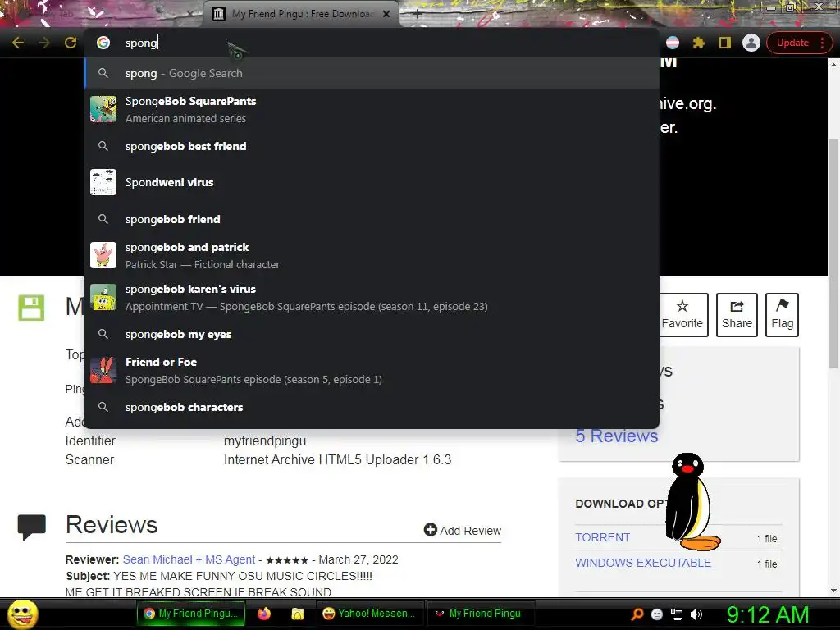Click the address bar typed text 'spong'
Viewport: 840px width, 630px height.
[x=141, y=43]
